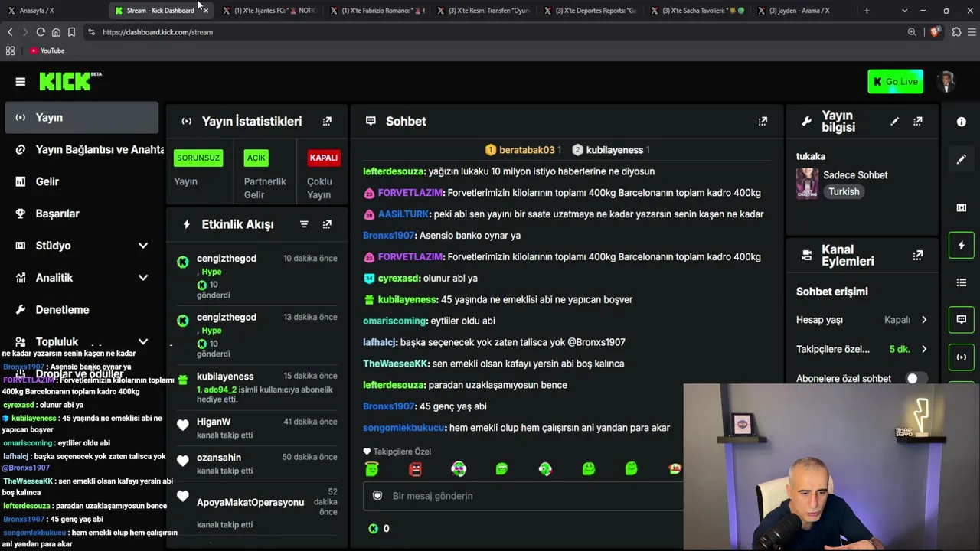980x551 pixels.
Task: Click the beratabak03 top gifter badge
Action: (x=523, y=150)
